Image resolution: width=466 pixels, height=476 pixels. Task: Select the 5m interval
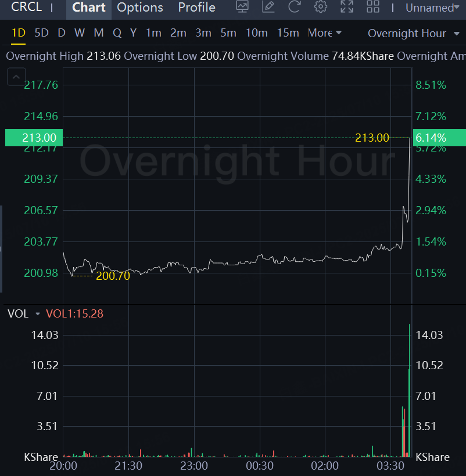(x=228, y=33)
